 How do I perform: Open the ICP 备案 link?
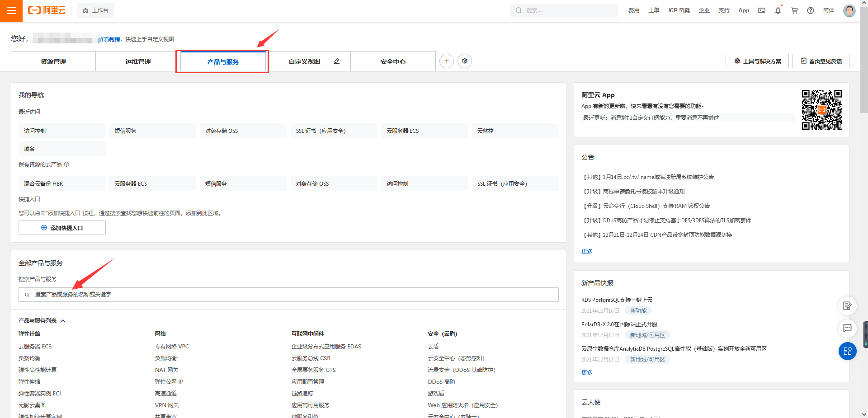click(x=679, y=10)
